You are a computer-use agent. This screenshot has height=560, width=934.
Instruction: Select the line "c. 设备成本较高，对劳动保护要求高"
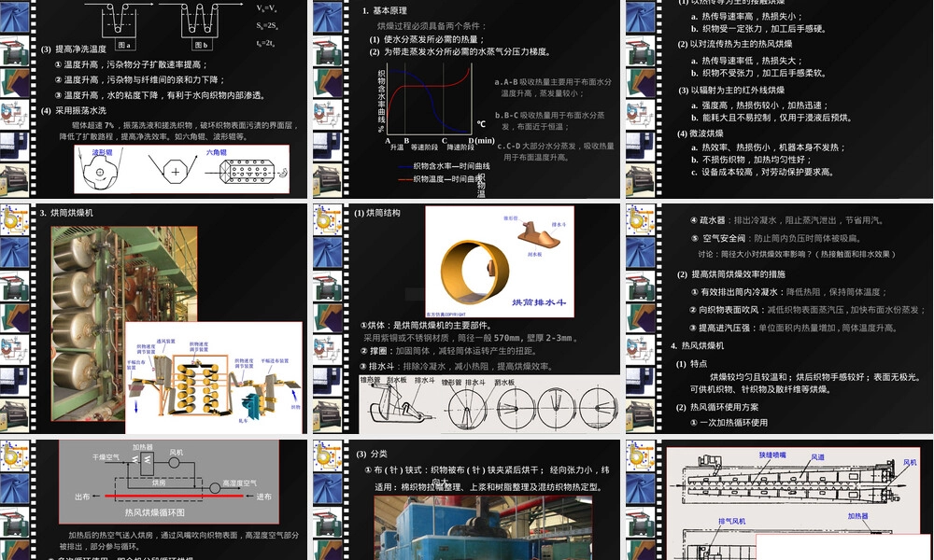point(763,172)
